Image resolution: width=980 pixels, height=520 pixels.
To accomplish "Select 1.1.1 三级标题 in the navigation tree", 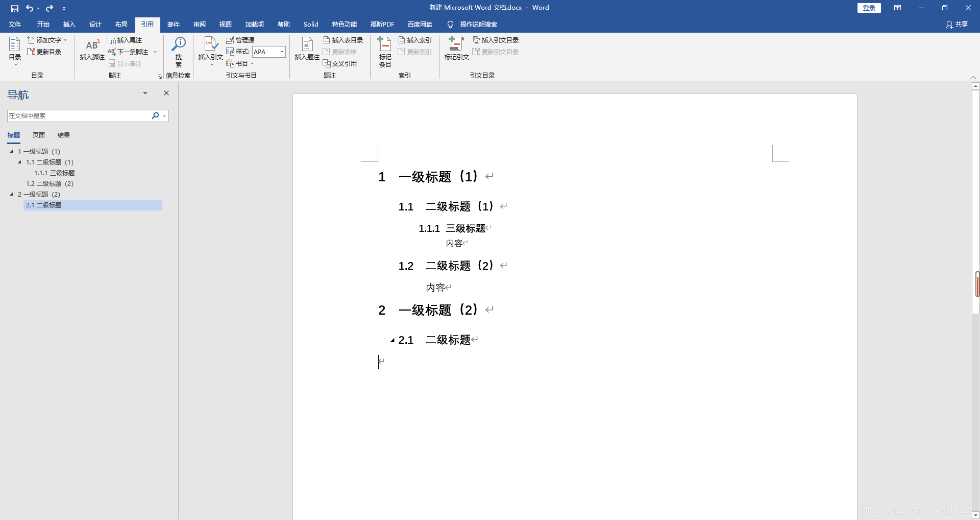I will [x=55, y=173].
